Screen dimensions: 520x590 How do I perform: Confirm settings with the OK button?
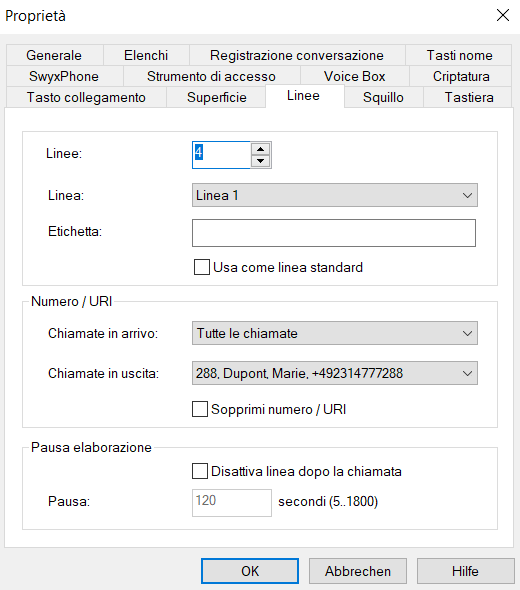coord(250,571)
